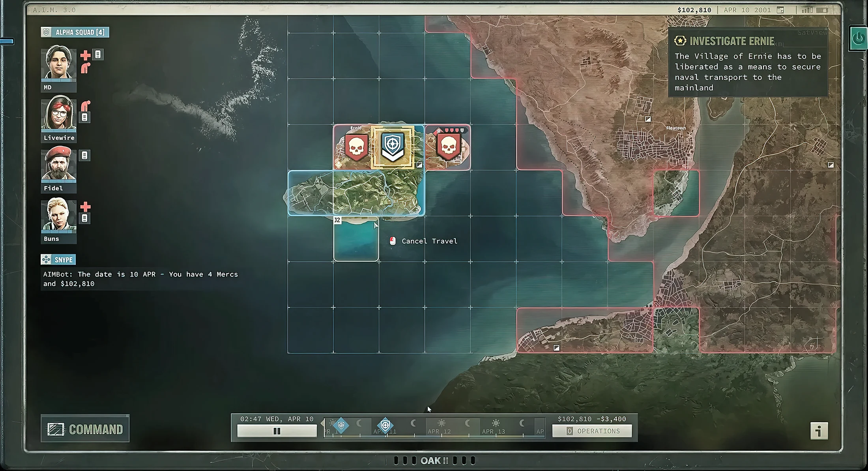
Task: Click the outpost house icon above the eastern skull
Action: pos(438,131)
